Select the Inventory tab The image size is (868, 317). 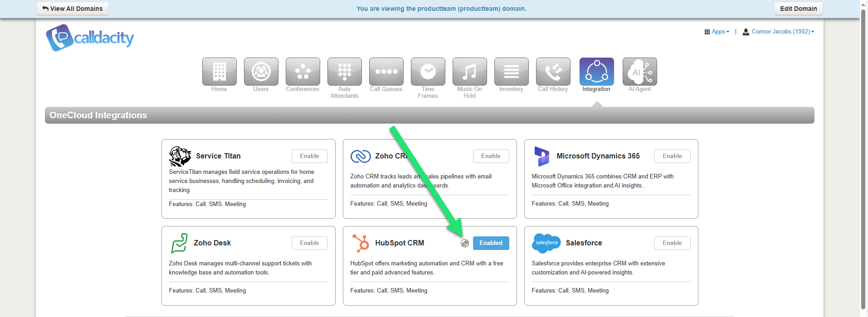511,72
